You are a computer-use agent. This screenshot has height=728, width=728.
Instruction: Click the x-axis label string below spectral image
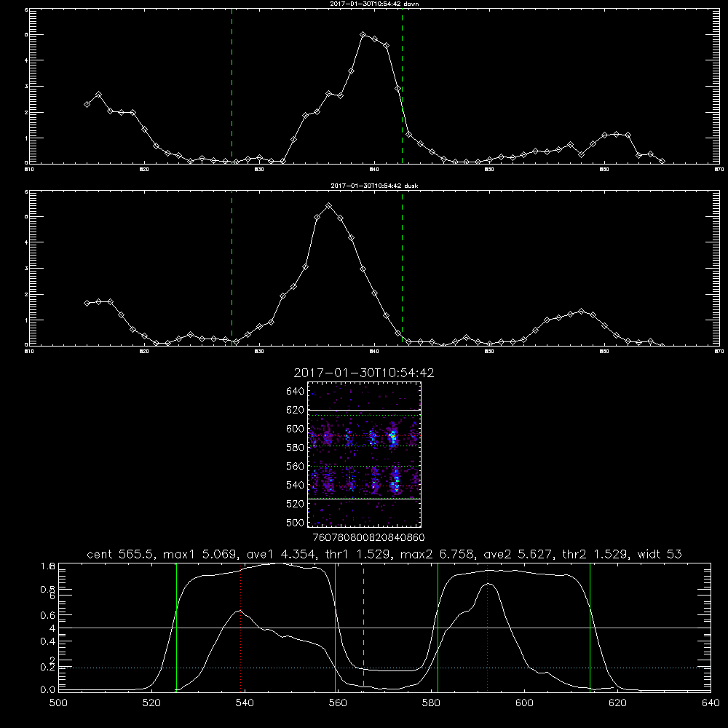[x=369, y=538]
